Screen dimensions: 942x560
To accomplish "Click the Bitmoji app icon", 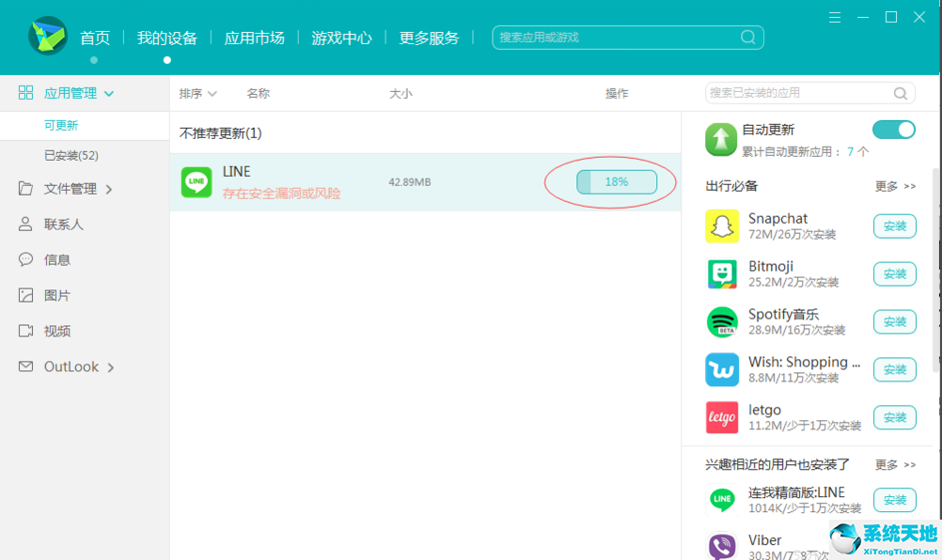I will (x=722, y=274).
